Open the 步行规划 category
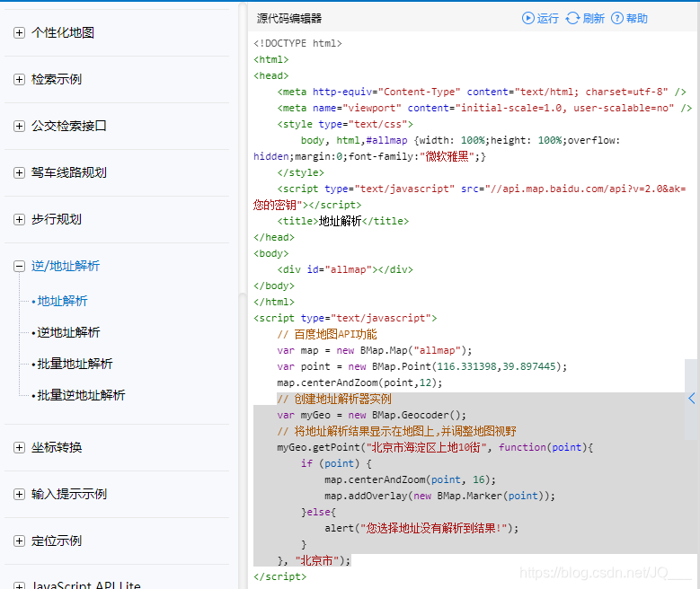Viewport: 700px width, 589px height. tap(57, 220)
